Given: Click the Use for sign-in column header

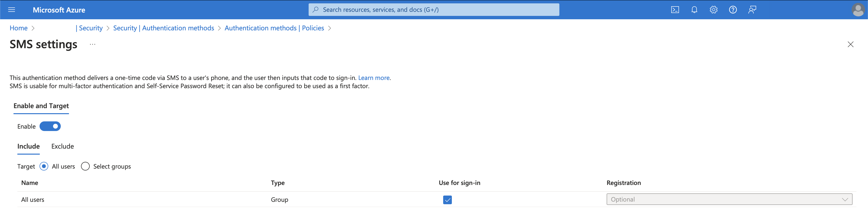Looking at the screenshot, I should coord(459,183).
